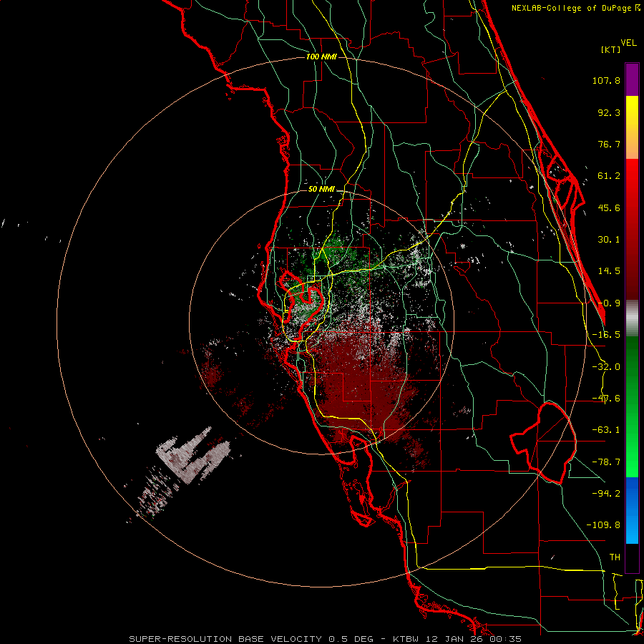
Task: Select the -109.8 legend value
Action: coord(603,525)
